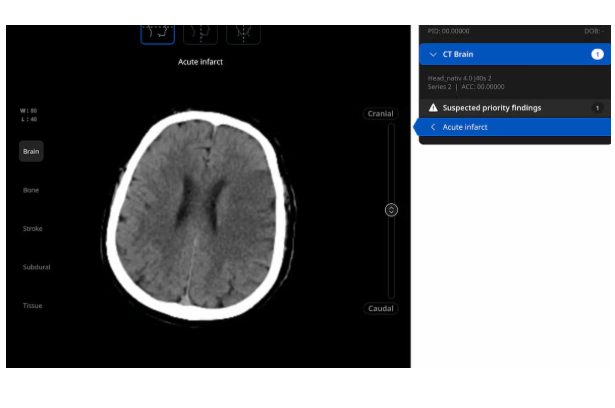Apply the Stroke window preset
This screenshot has width=615, height=408.
click(x=32, y=229)
